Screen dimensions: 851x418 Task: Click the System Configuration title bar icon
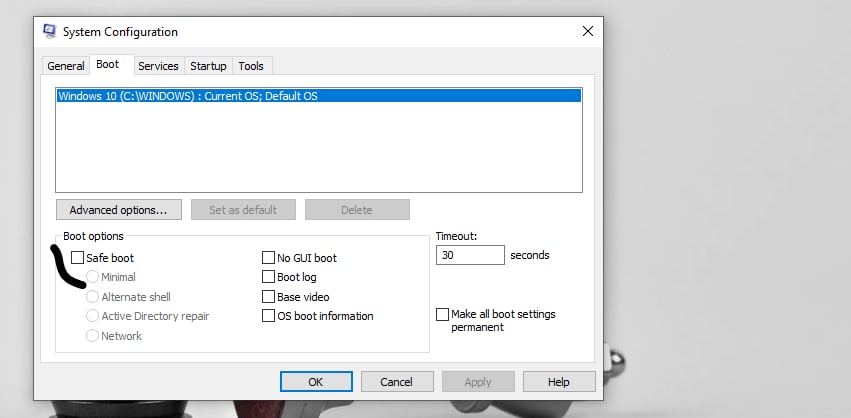[x=49, y=31]
